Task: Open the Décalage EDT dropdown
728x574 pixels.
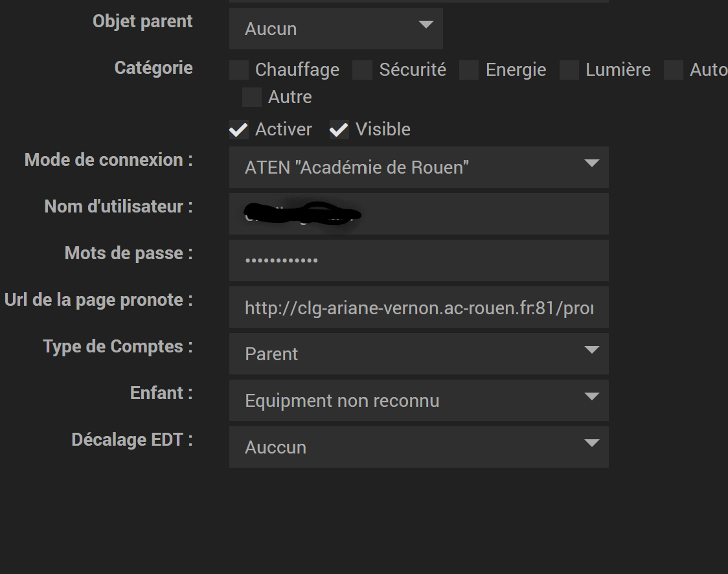Action: point(419,447)
